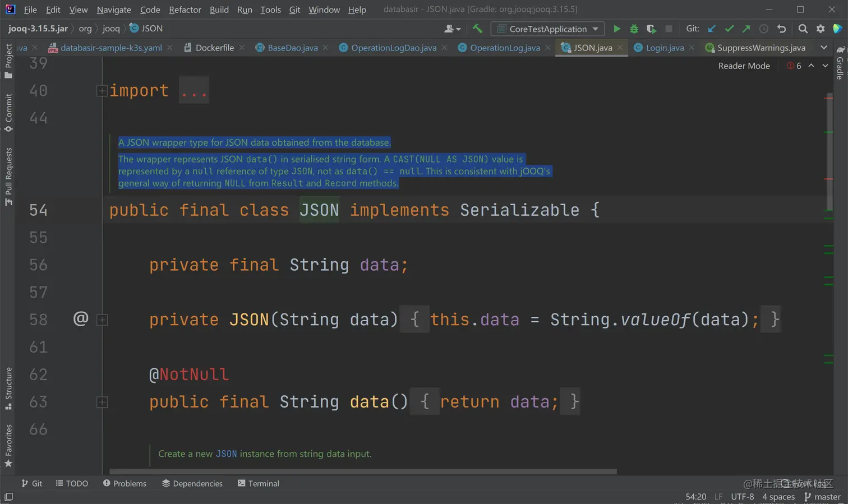Open the Refactor menu
848x504 pixels.
(185, 10)
